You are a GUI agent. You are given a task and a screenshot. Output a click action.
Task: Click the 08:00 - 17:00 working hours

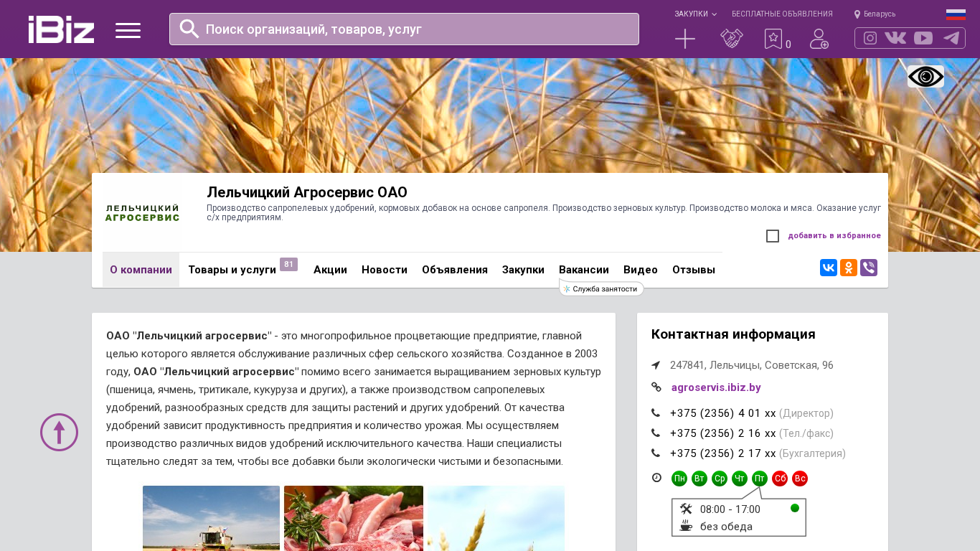pos(730,509)
